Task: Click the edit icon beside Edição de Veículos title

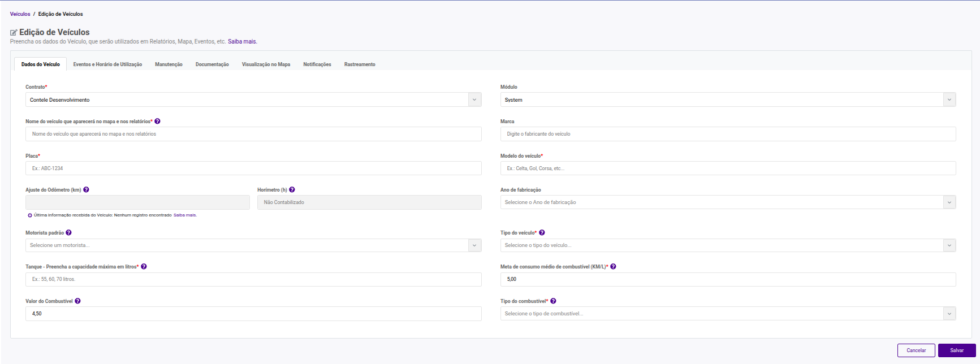Action: (14, 33)
